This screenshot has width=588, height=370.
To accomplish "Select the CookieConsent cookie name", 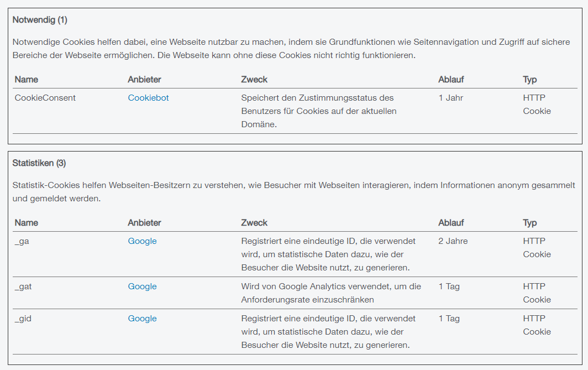I will [x=45, y=98].
